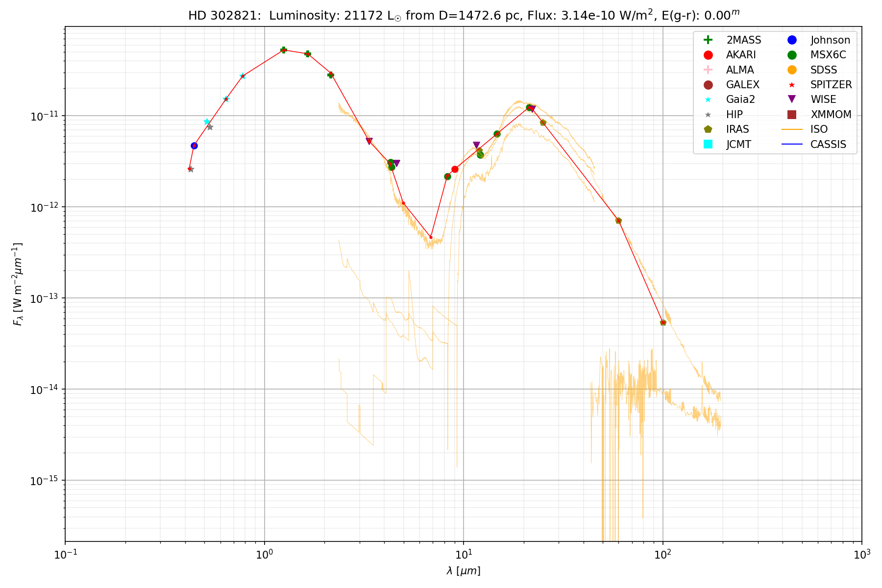Click the Johnson blue circle legend marker

click(792, 40)
